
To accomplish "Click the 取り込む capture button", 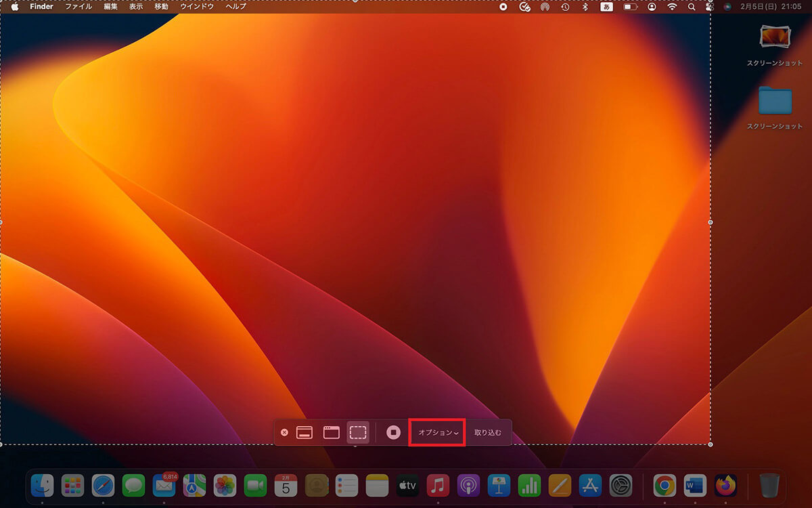I will click(488, 432).
